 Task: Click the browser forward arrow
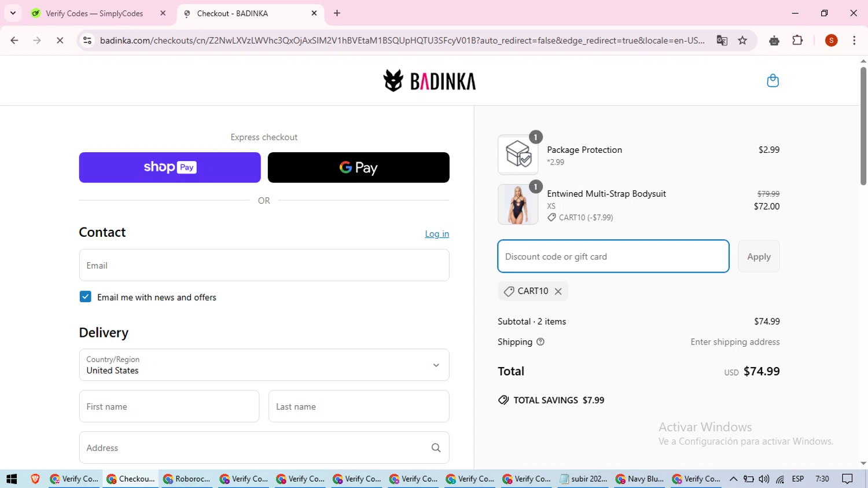(x=37, y=41)
